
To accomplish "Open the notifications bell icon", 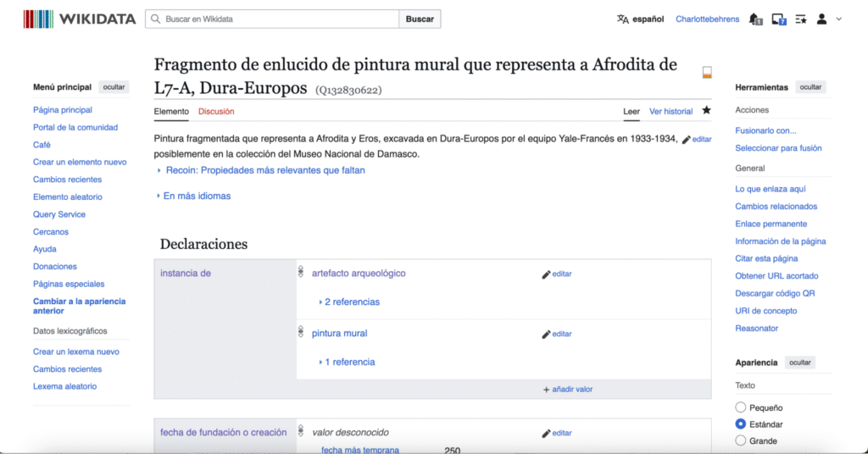I will pos(755,19).
